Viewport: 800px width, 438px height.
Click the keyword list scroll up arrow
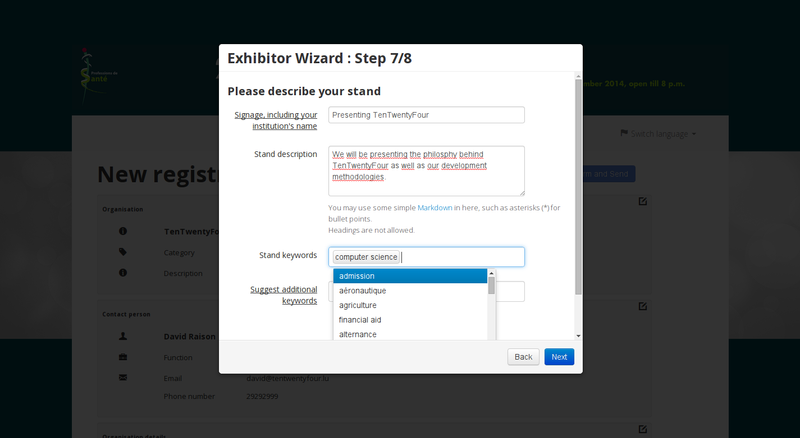[491, 273]
